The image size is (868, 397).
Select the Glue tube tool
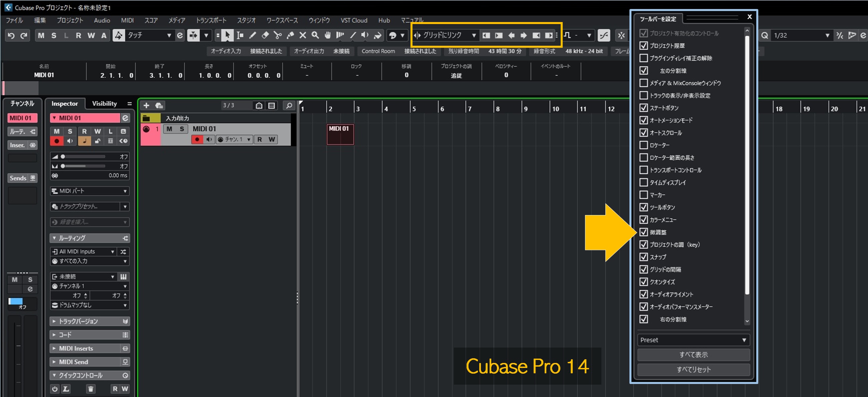pos(290,35)
